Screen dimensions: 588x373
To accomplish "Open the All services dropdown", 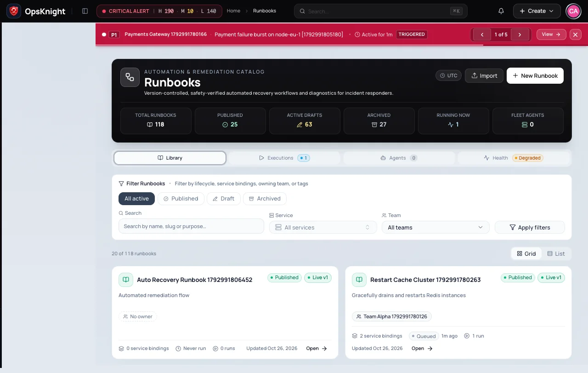I will tap(323, 227).
